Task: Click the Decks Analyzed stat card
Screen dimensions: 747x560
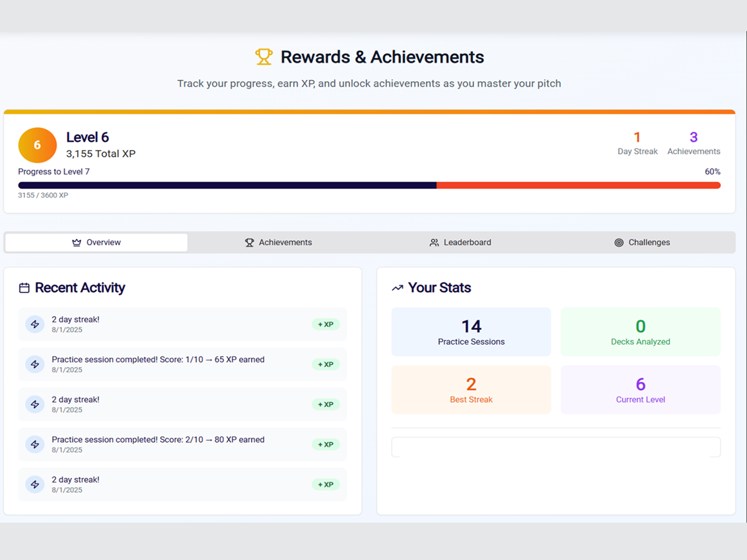Action: [x=641, y=332]
